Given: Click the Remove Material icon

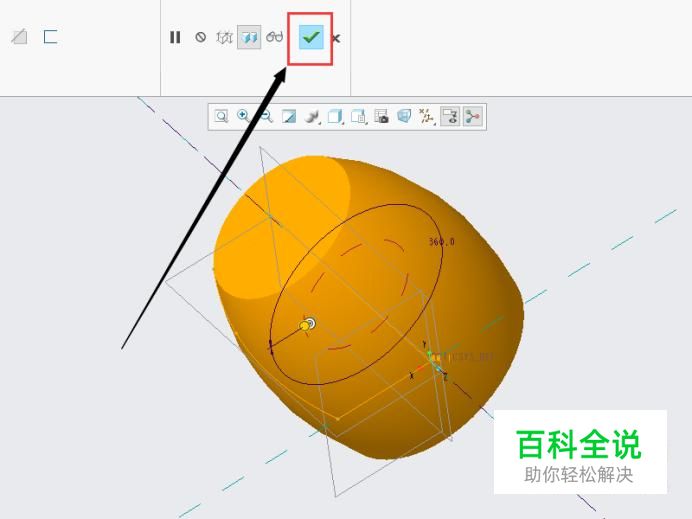Looking at the screenshot, I should (19, 36).
